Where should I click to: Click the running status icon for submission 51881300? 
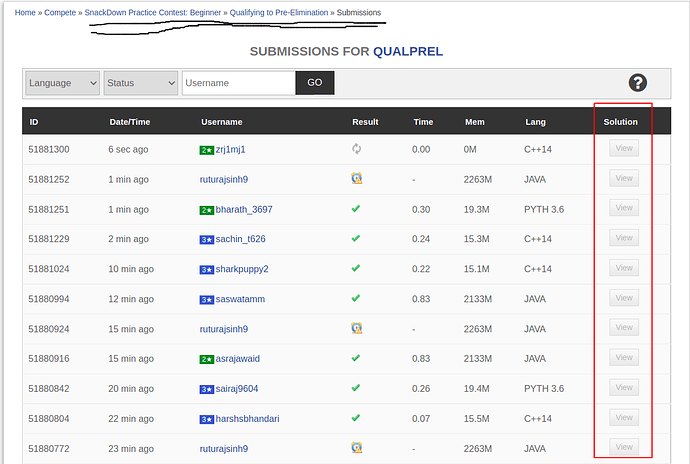[x=356, y=149]
